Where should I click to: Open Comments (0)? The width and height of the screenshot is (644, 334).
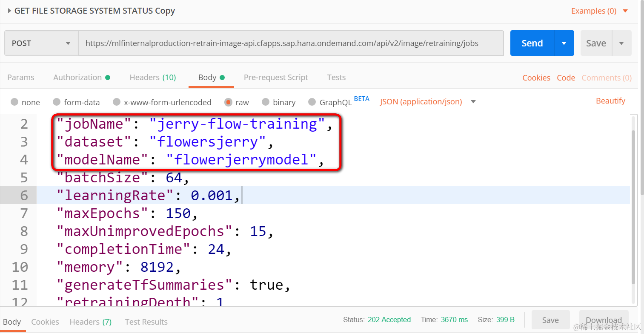607,78
